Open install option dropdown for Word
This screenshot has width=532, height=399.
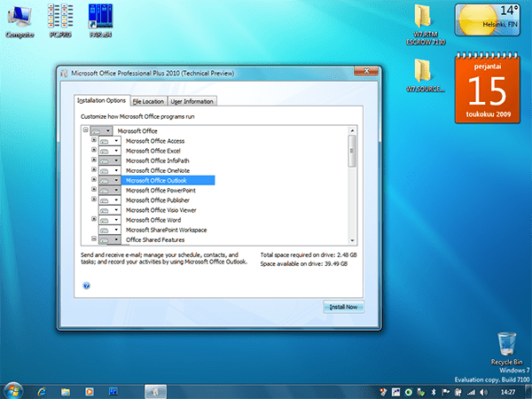click(x=110, y=220)
